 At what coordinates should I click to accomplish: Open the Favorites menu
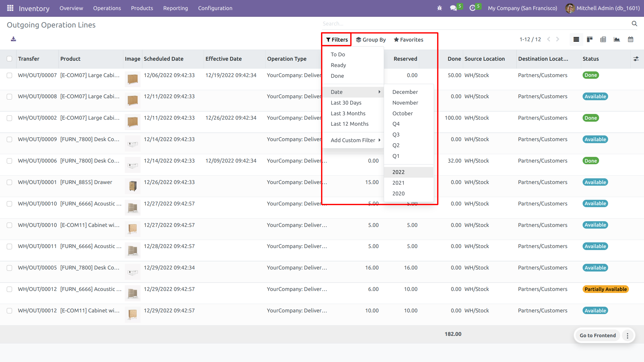point(408,40)
